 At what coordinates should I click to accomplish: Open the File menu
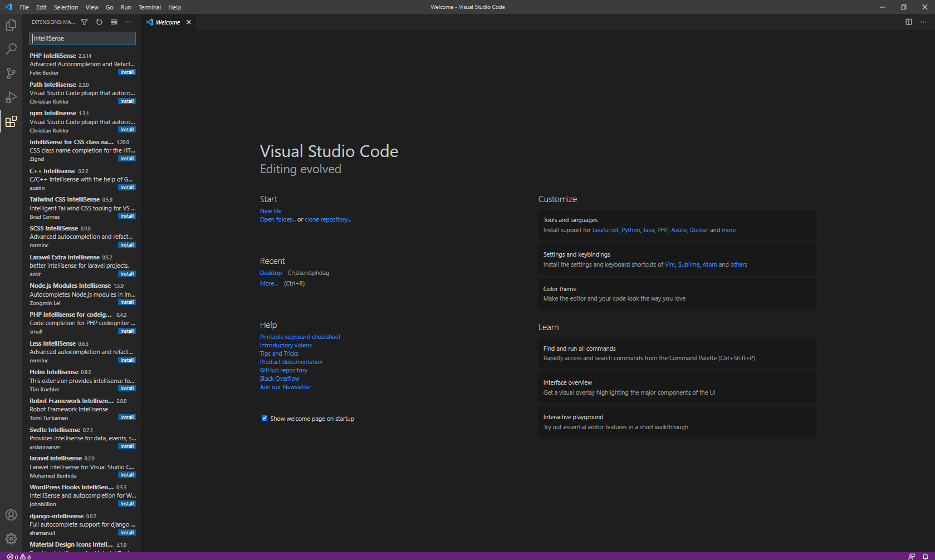tap(25, 7)
